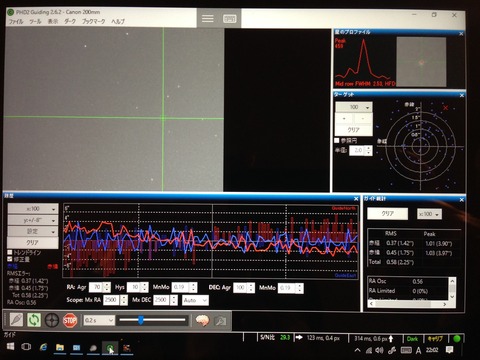Toggle the reference circle checkbox in target panel
This screenshot has height=360, width=480.
(337, 140)
